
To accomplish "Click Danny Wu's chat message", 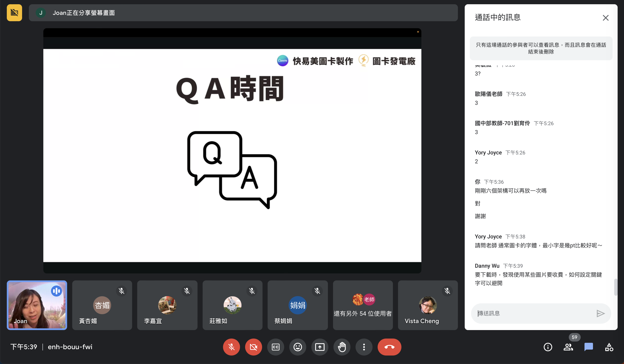I will point(538,279).
